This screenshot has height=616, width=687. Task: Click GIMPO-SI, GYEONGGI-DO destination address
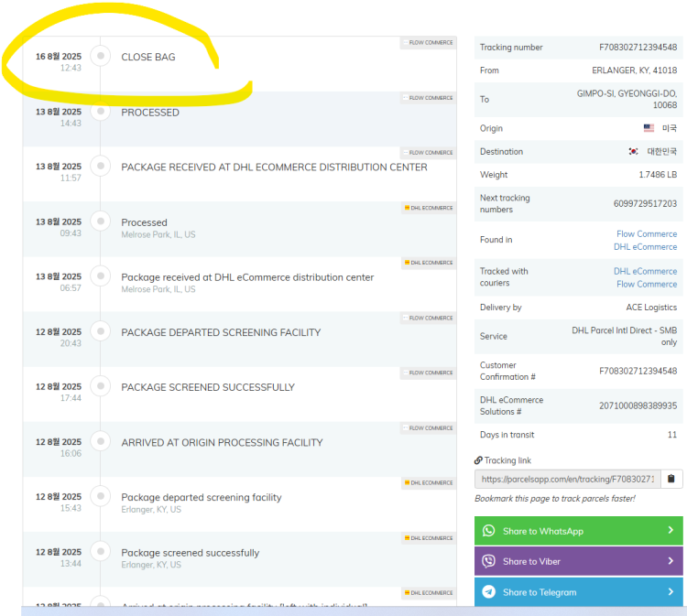pyautogui.click(x=627, y=99)
